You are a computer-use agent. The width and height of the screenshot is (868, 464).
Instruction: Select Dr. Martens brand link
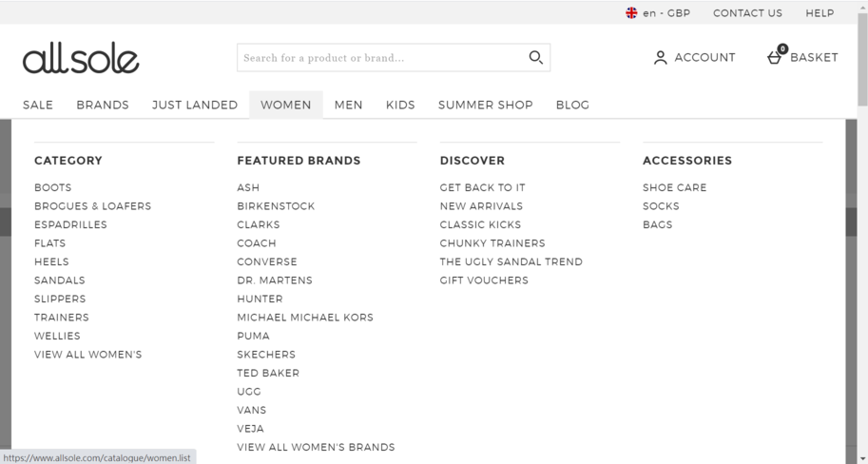(x=275, y=280)
